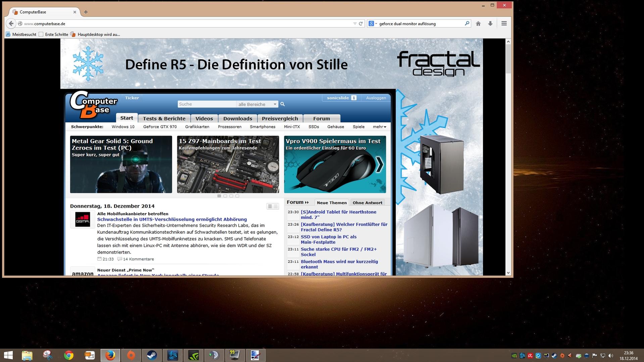Open the Forum navigation tab
This screenshot has height=362, width=644.
pos(321,118)
